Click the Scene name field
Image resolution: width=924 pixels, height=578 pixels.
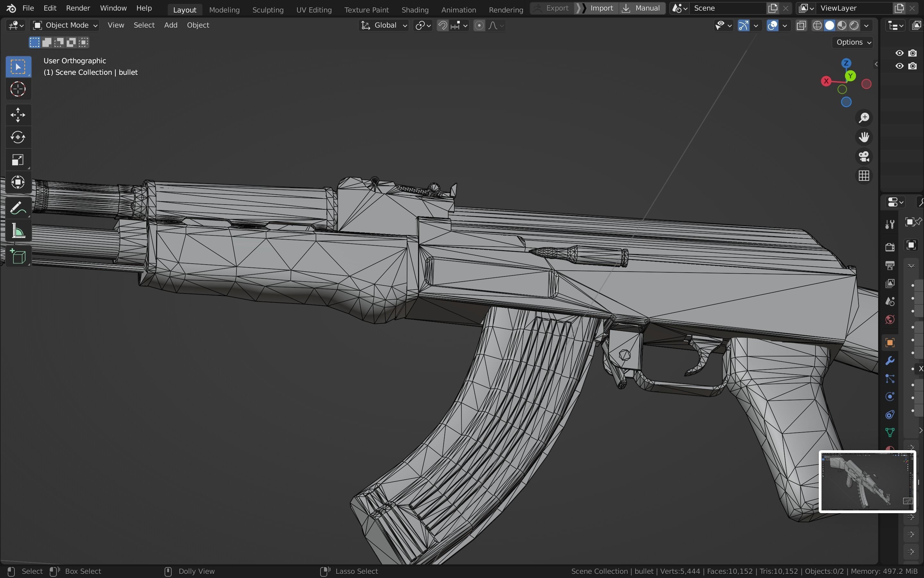[727, 8]
